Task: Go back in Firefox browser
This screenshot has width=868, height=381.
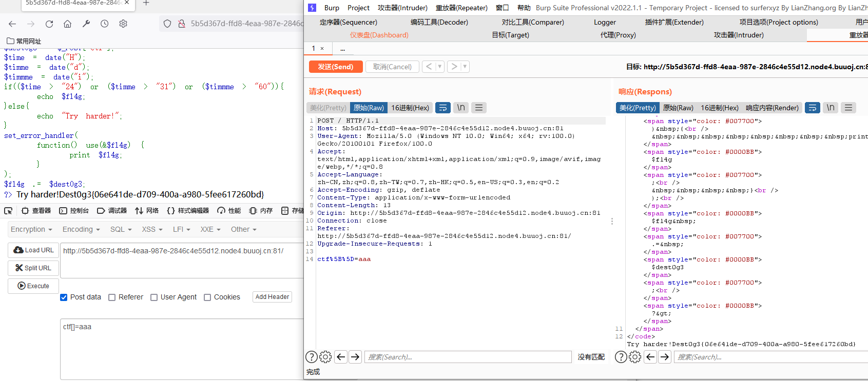Action: 12,24
